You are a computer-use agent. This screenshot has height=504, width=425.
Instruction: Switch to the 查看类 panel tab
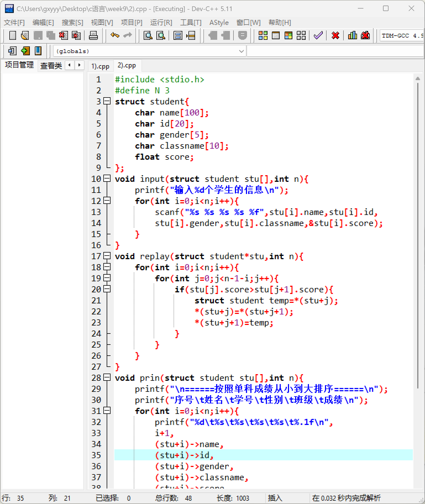tap(51, 65)
